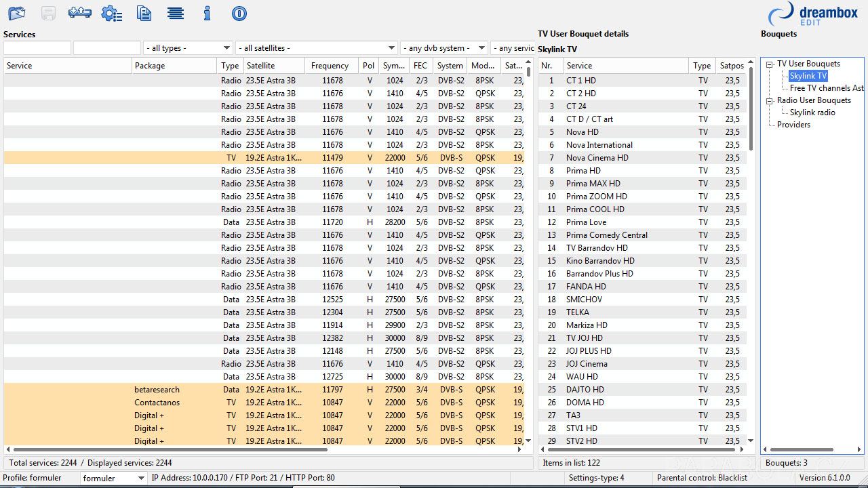868x488 pixels.
Task: Select Markiza HD in bouquet list
Action: coord(642,325)
